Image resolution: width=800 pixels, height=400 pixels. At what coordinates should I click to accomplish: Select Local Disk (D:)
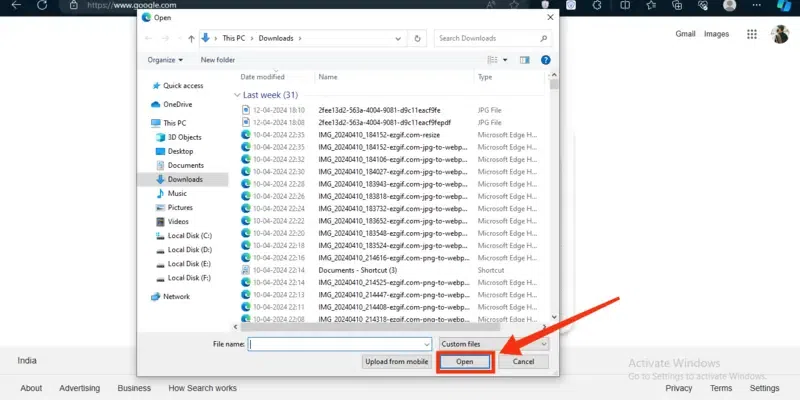tap(184, 249)
